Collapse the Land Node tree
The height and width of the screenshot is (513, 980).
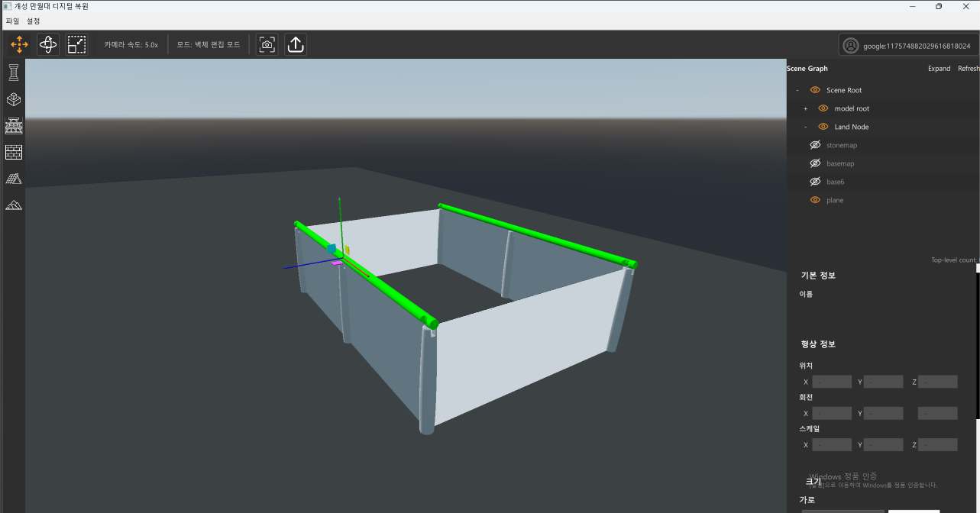(x=805, y=127)
